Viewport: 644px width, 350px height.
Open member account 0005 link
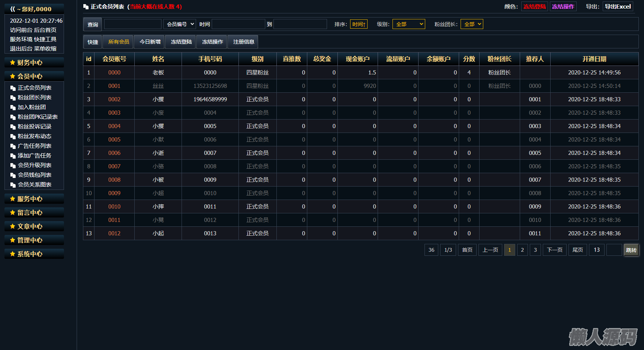click(x=114, y=140)
